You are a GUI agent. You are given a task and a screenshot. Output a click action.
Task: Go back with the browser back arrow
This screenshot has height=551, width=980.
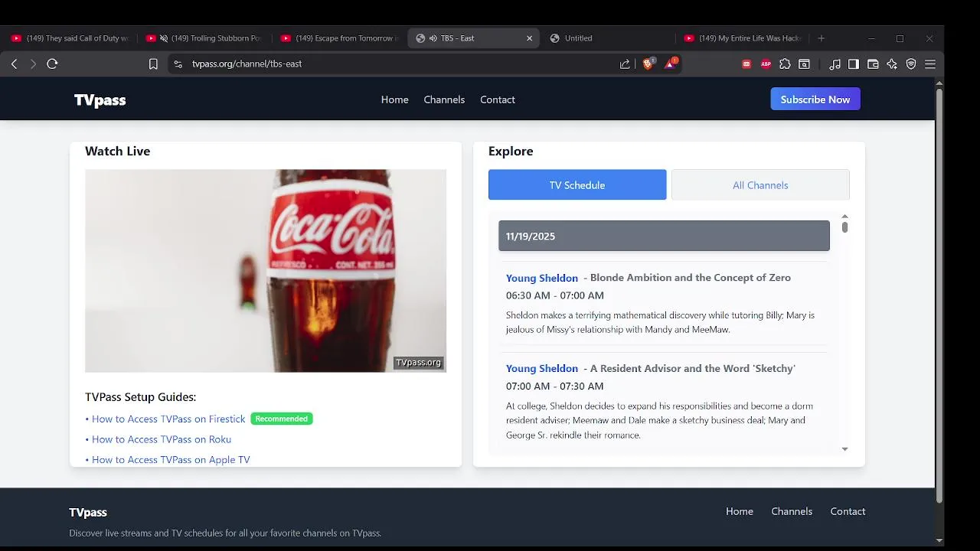(x=14, y=64)
